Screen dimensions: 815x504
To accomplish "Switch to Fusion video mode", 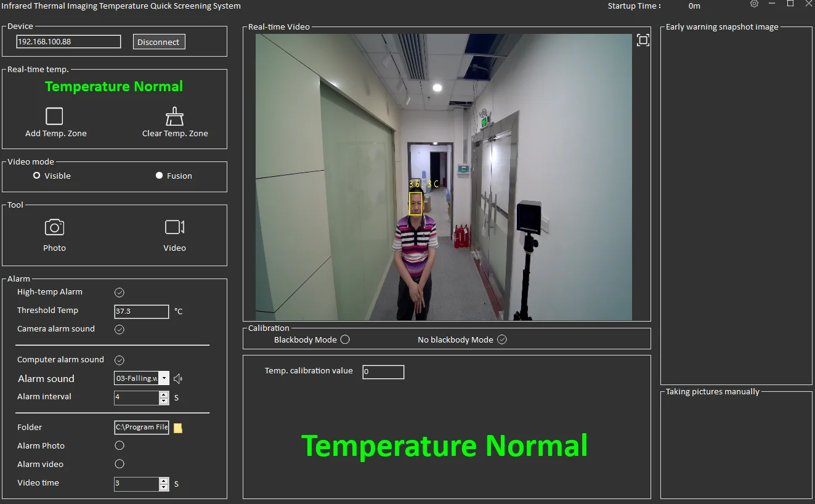I will click(159, 176).
